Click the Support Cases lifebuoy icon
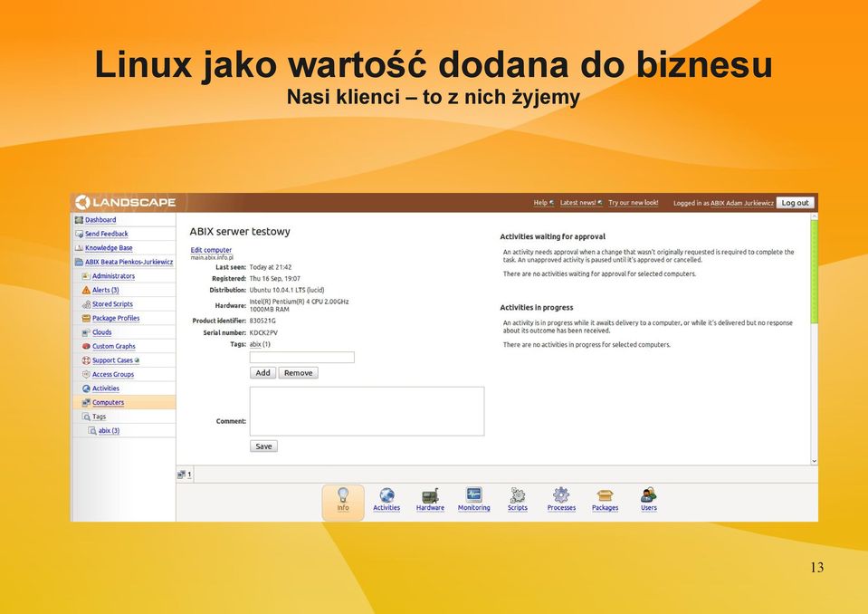The width and height of the screenshot is (868, 614). tap(86, 360)
